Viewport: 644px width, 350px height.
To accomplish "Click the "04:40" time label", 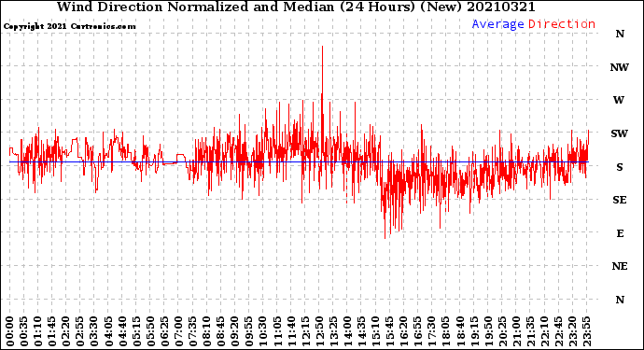I will 123,331.
